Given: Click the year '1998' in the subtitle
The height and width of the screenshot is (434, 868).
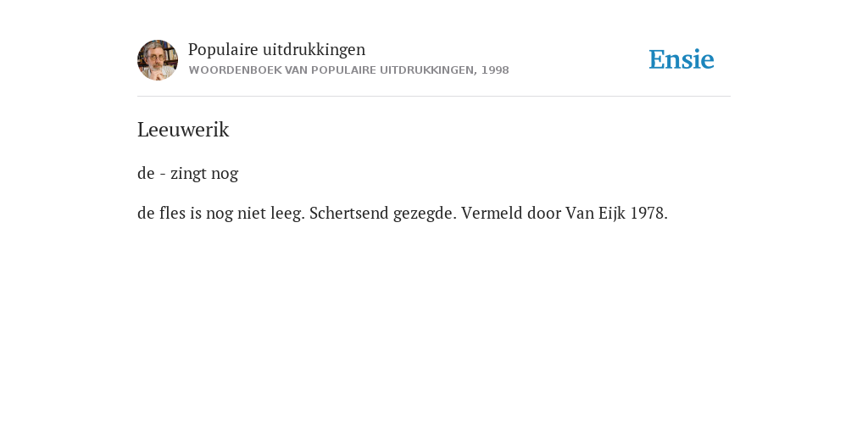Looking at the screenshot, I should pyautogui.click(x=495, y=70).
